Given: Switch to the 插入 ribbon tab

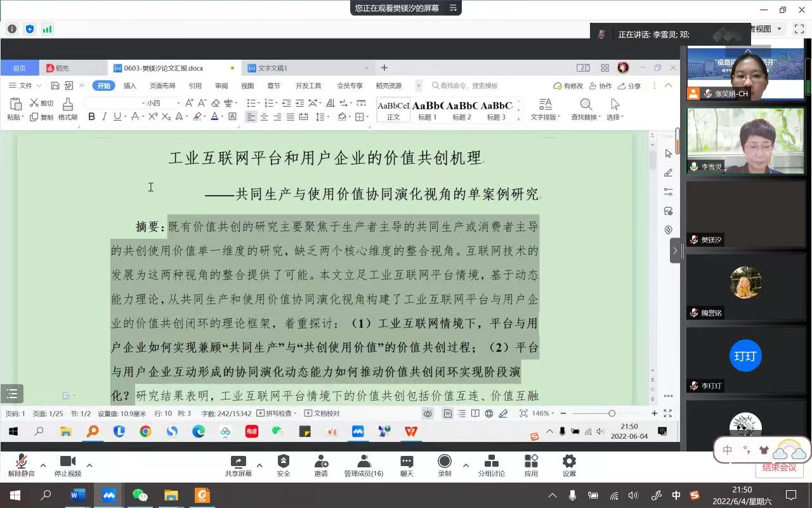Looking at the screenshot, I should pos(129,86).
